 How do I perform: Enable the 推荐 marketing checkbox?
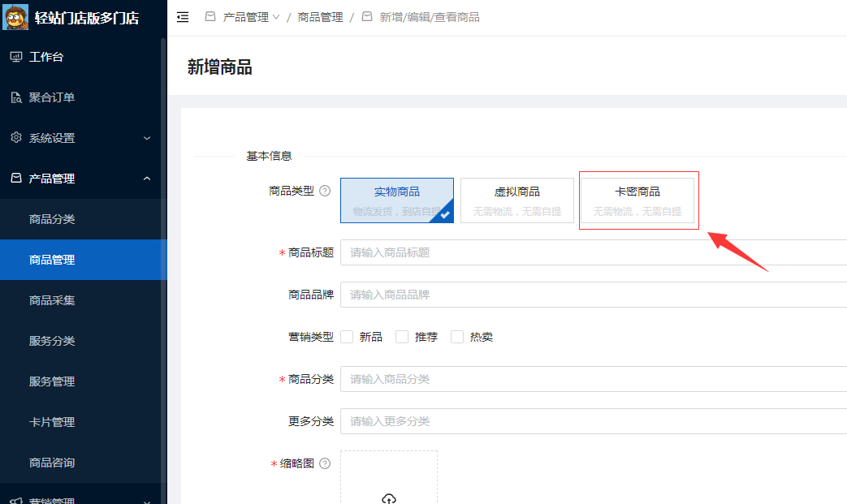point(402,337)
